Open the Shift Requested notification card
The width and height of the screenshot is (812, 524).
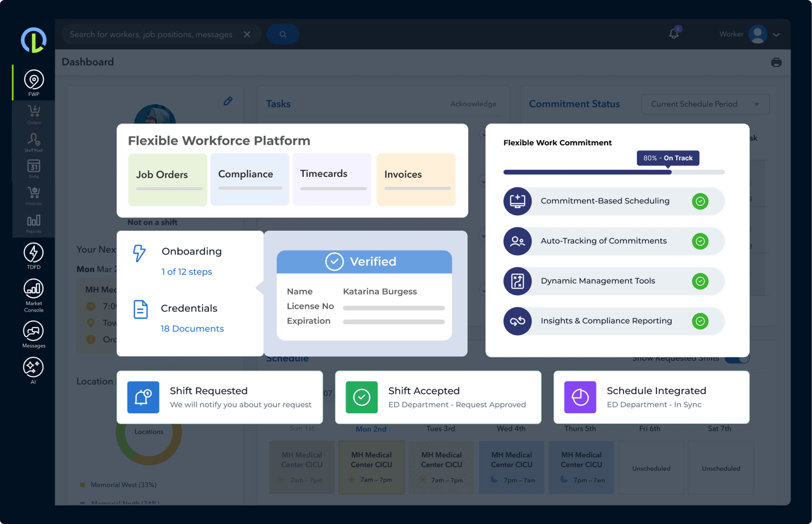click(220, 397)
